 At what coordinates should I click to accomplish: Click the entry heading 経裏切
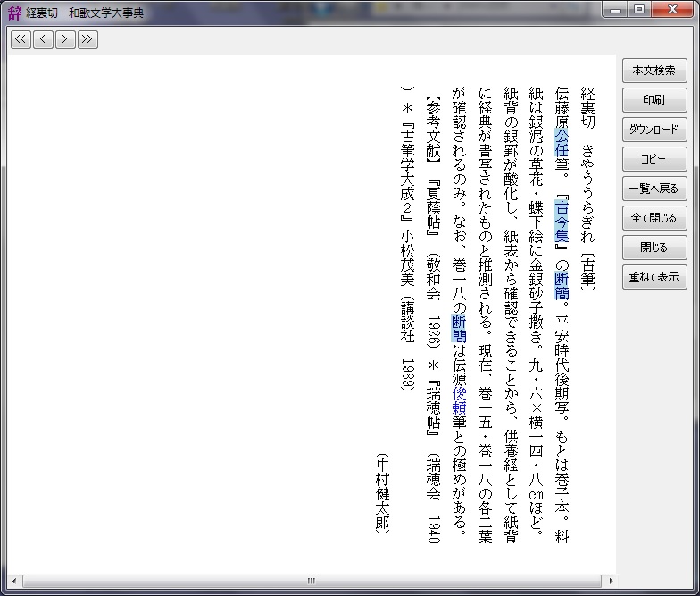tap(587, 107)
